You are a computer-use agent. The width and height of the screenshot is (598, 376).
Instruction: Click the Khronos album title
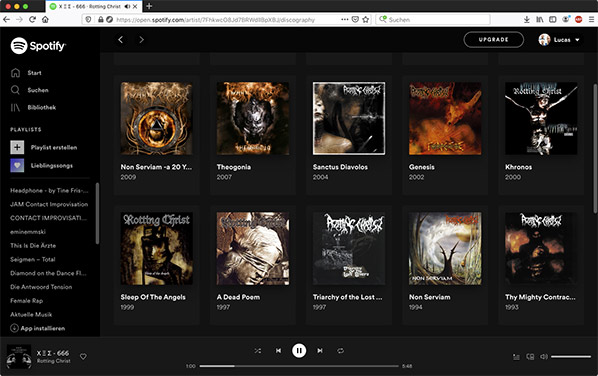(518, 167)
